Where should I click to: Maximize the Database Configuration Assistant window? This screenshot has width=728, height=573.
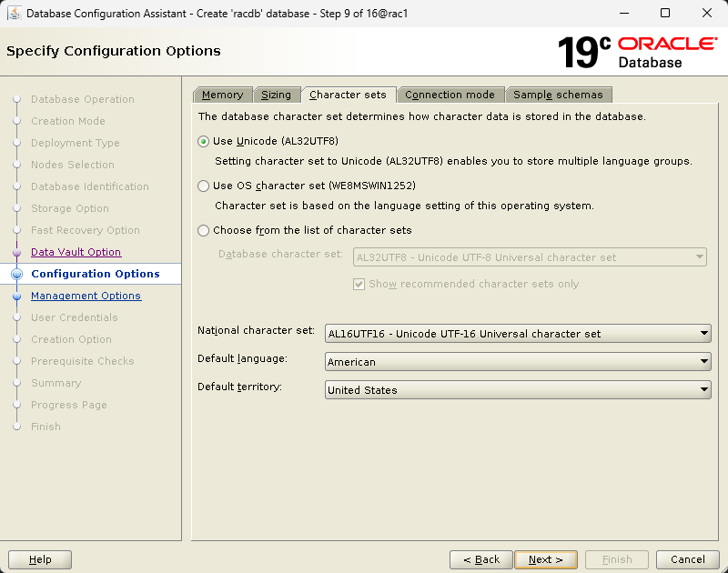665,13
